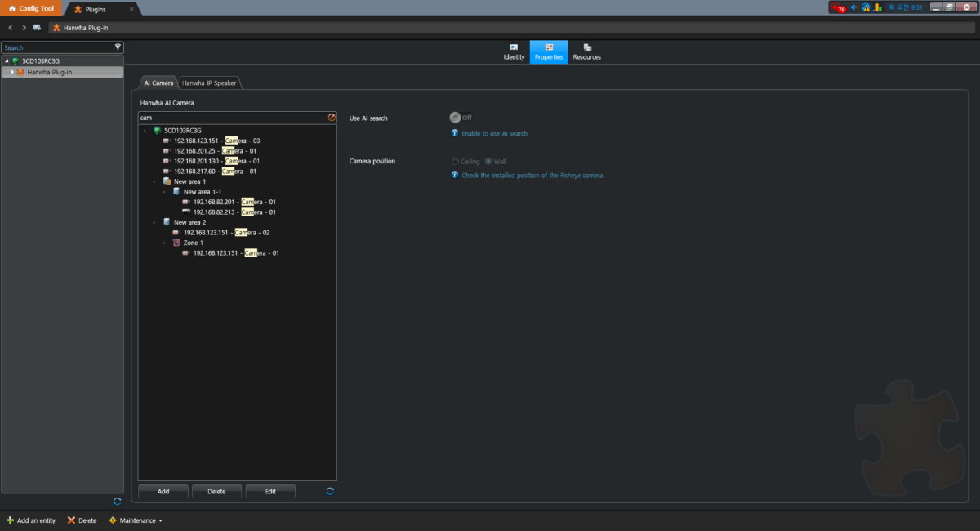Open the resource bar chart tray icon
The image size is (980, 531).
[878, 7]
